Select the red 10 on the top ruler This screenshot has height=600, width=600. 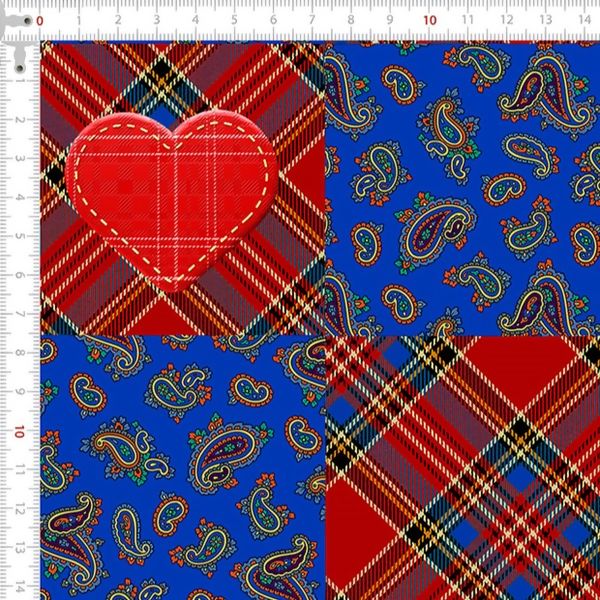[x=429, y=20]
